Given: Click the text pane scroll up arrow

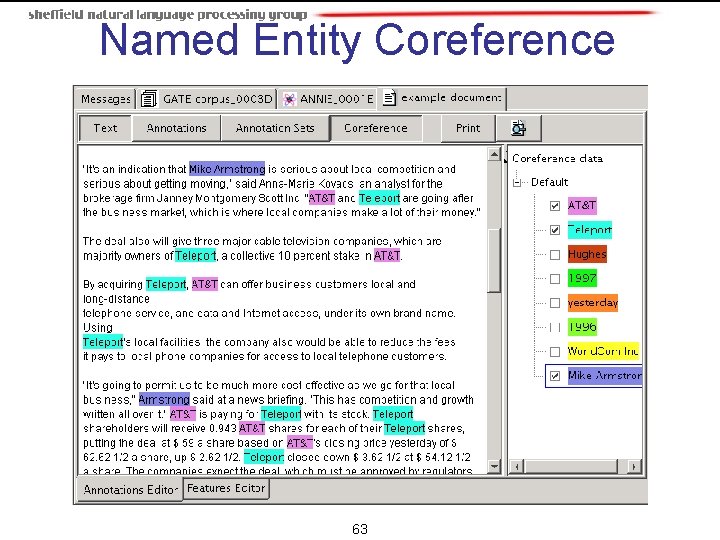Looking at the screenshot, I should click(x=494, y=154).
